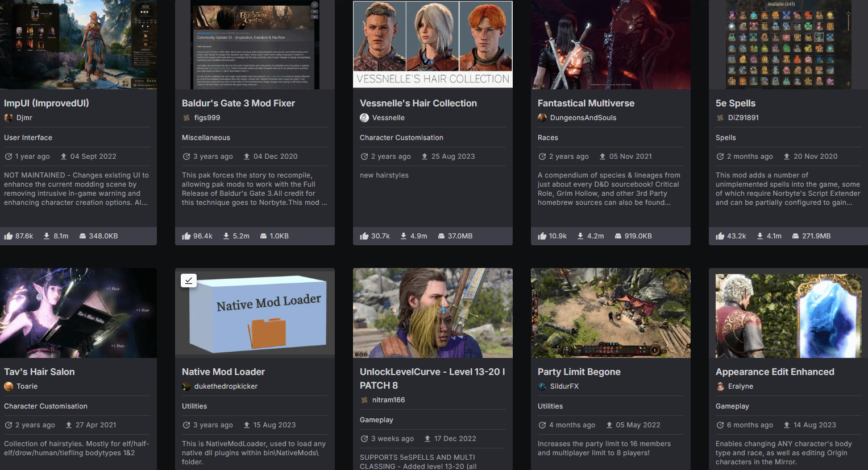868x470 pixels.
Task: Click the thumbs-up endorsement icon beside 96.4k
Action: click(x=186, y=236)
